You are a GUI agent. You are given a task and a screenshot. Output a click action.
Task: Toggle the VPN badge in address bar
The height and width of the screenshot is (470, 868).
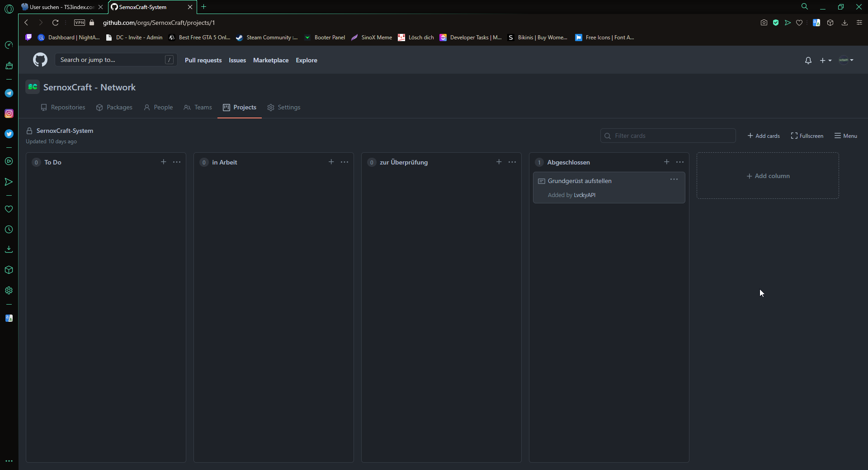point(80,23)
